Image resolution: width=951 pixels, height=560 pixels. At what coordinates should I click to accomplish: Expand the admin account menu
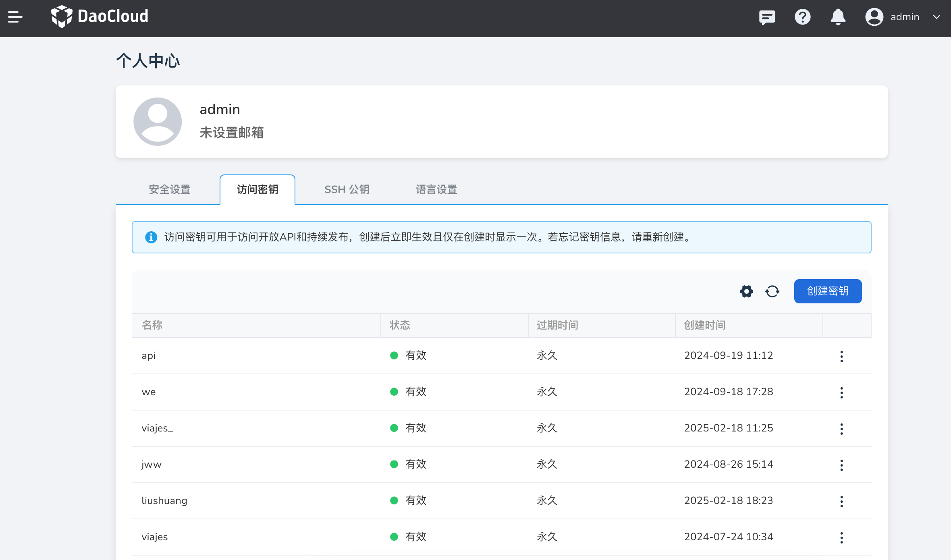903,17
